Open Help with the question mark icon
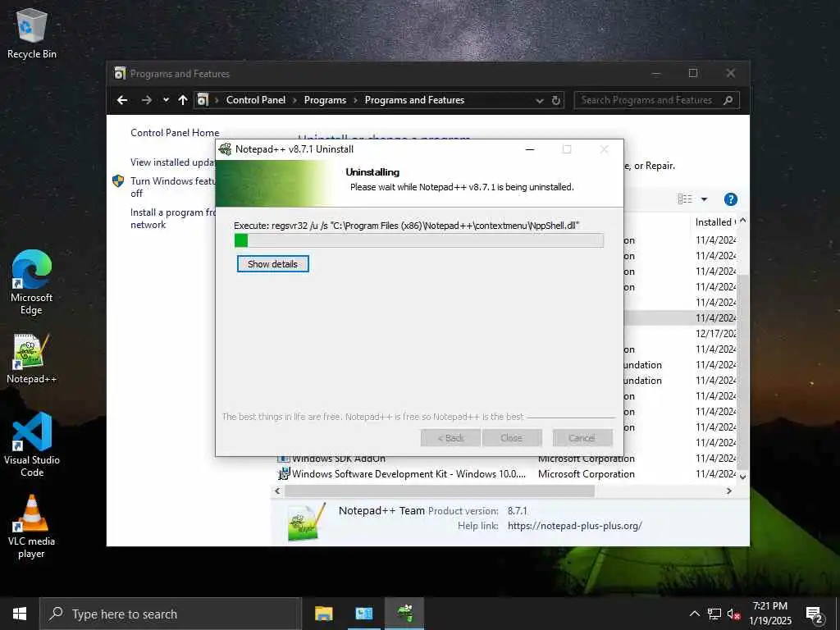Image resolution: width=840 pixels, height=630 pixels. tap(730, 199)
